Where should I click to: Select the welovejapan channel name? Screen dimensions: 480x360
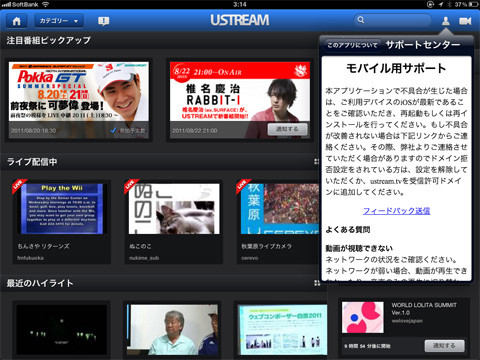(407, 321)
